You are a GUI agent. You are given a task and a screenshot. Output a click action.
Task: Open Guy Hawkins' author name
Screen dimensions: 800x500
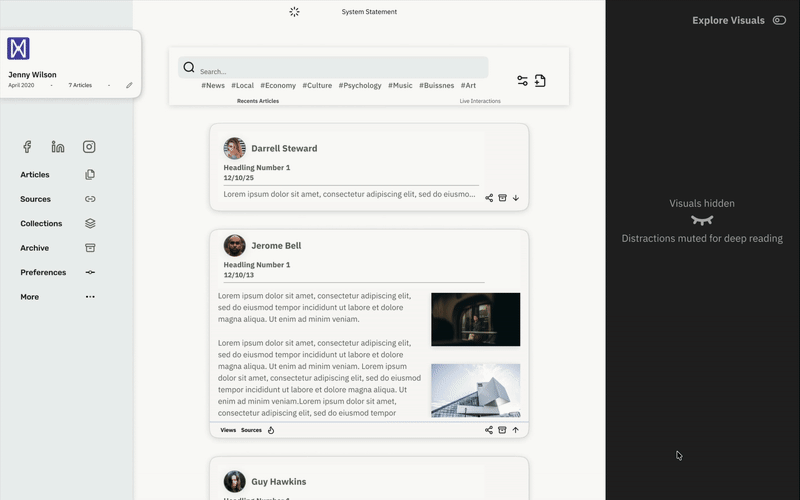279,482
